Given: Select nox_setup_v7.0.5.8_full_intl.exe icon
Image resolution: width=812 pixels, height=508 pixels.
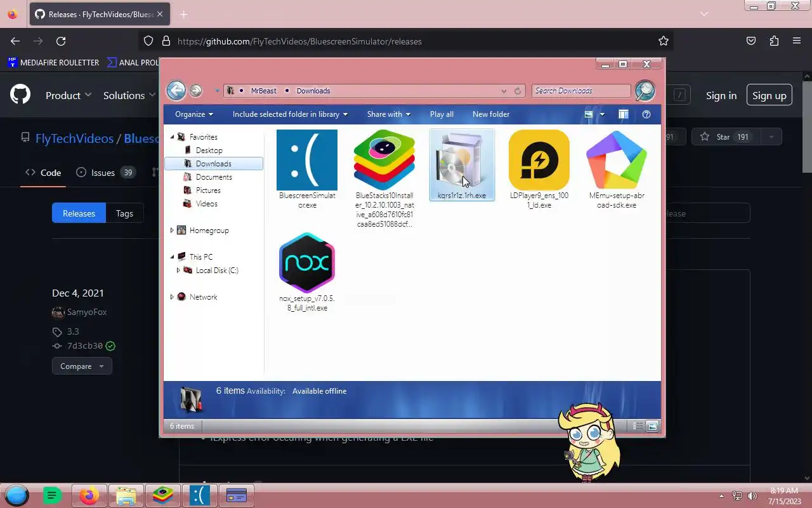Looking at the screenshot, I should (x=307, y=263).
